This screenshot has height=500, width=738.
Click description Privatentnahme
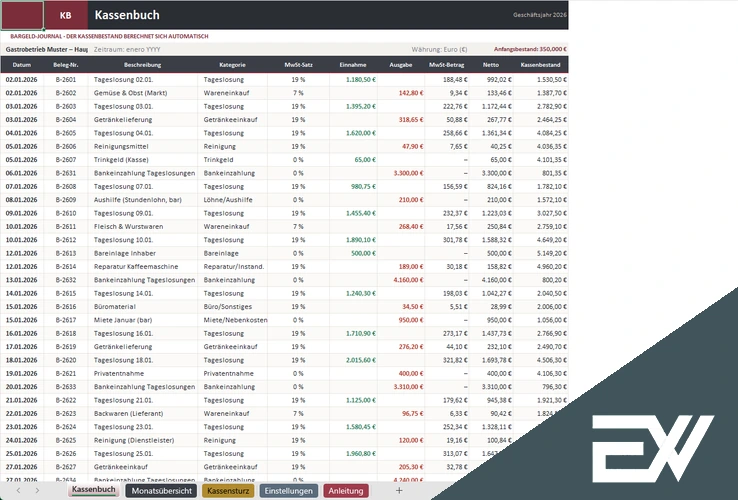[x=119, y=373]
